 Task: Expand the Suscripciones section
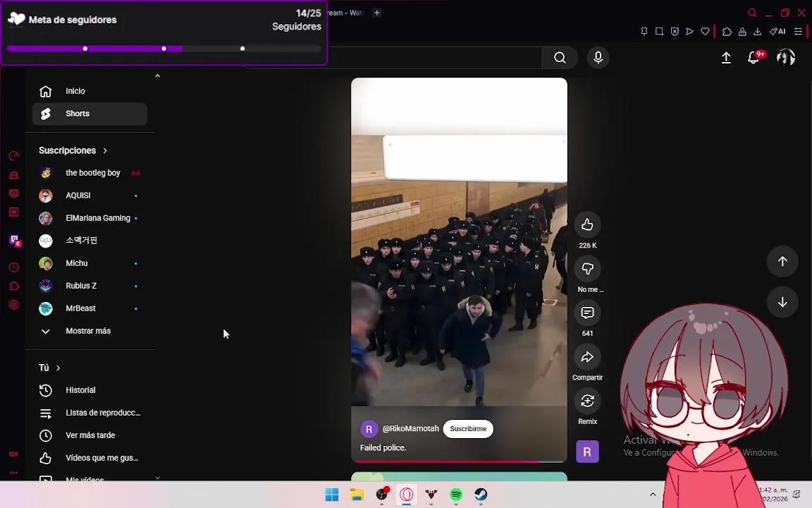[73, 150]
